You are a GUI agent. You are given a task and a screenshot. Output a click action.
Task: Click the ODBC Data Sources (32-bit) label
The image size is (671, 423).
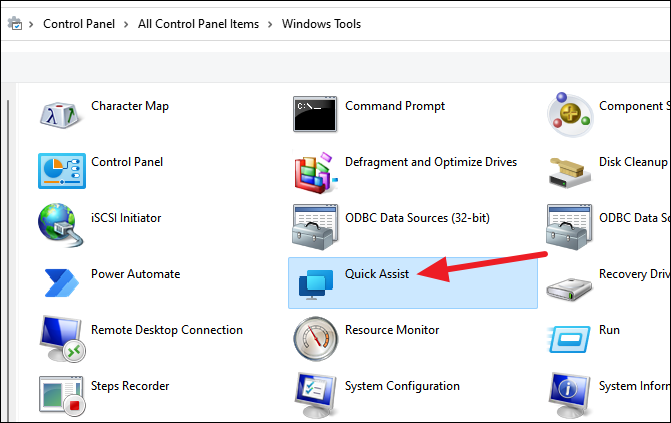(417, 218)
